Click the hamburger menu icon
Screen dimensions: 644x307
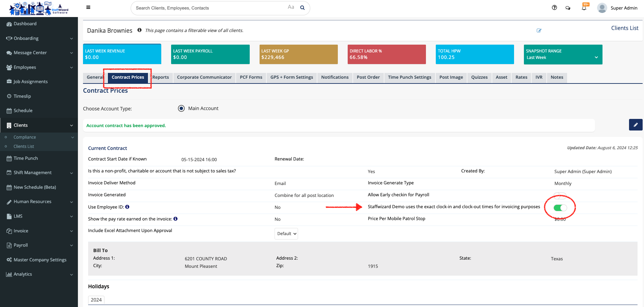88,7
